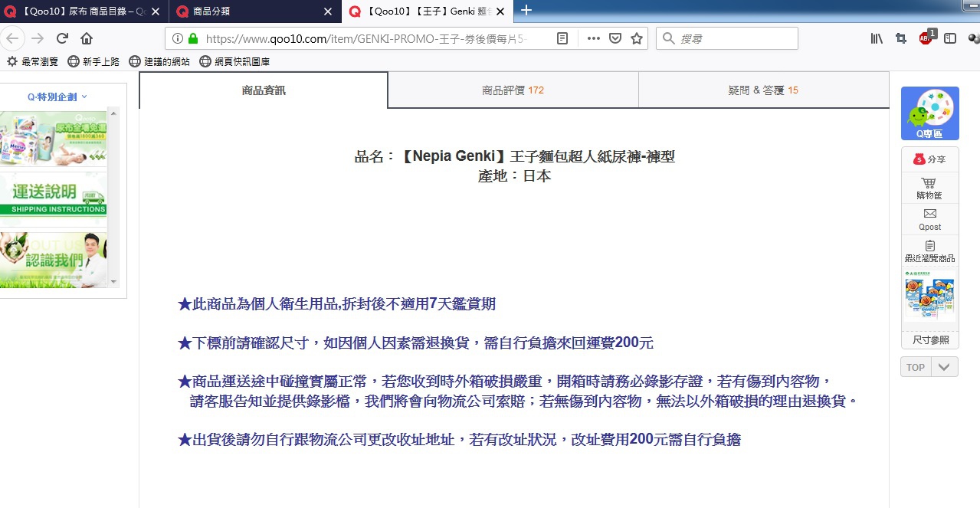Screen dimensions: 980x508
Task: Open the Q專區 icon
Action: 929,113
